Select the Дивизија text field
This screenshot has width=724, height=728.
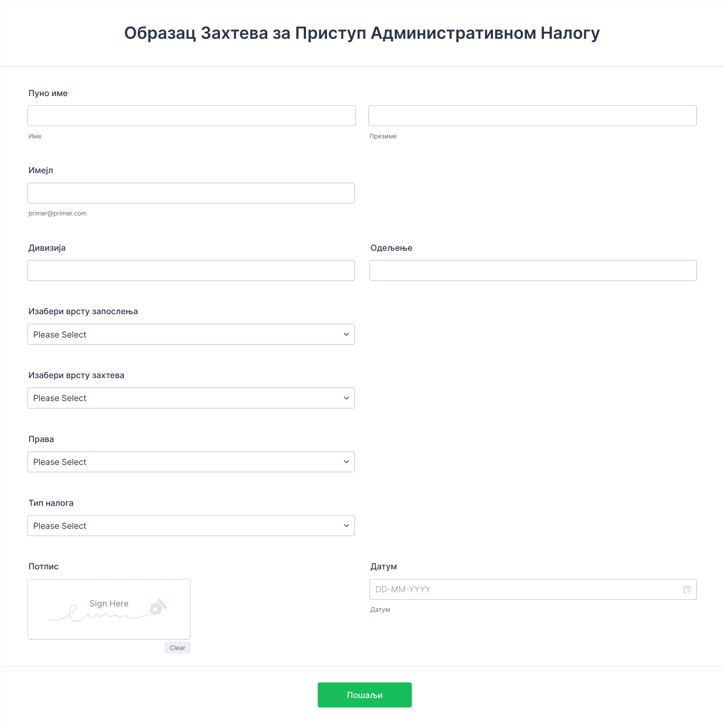tap(191, 271)
